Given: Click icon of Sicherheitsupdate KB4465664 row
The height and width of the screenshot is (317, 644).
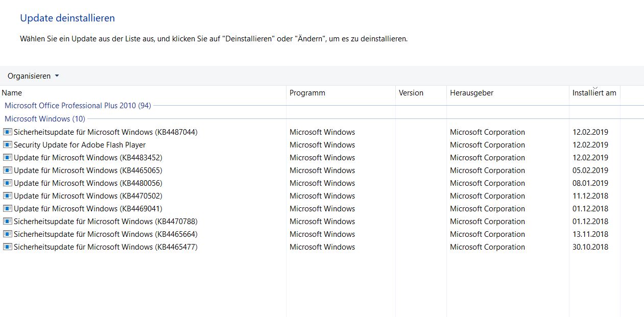Looking at the screenshot, I should click(8, 234).
